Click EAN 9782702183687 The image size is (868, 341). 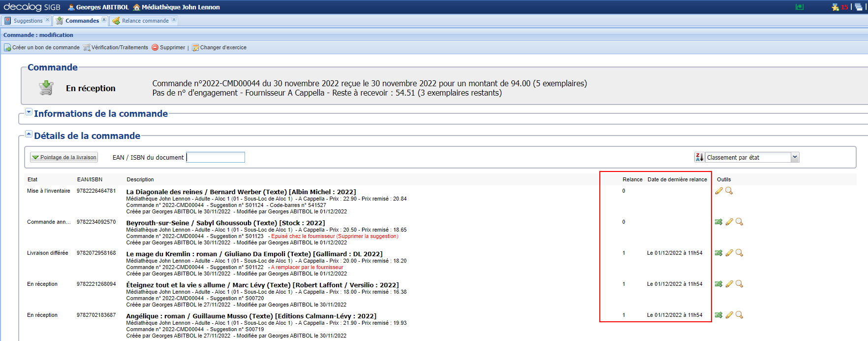(96, 315)
